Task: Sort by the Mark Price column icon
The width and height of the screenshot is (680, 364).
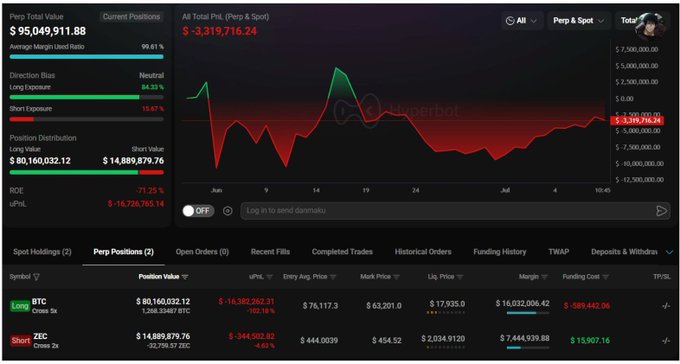Action: [x=396, y=277]
